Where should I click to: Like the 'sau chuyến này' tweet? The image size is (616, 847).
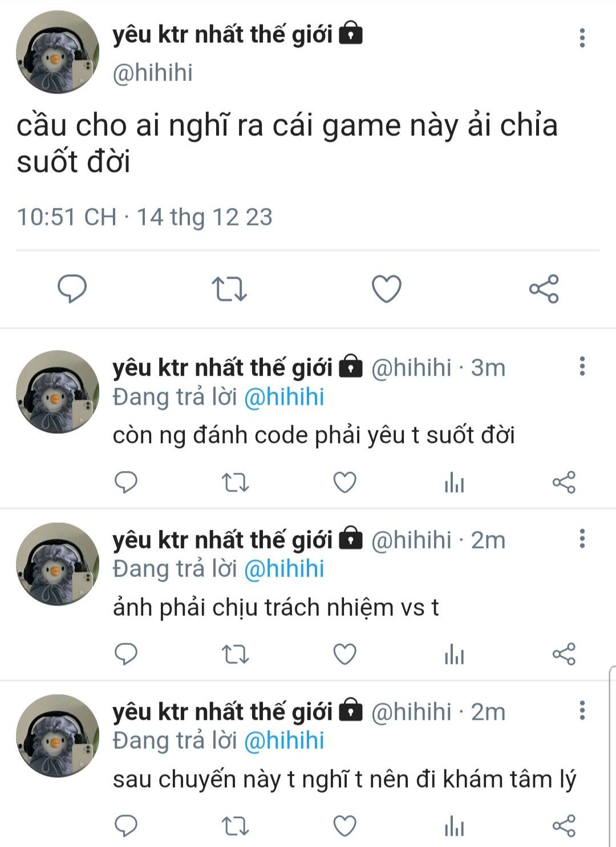coord(345,826)
